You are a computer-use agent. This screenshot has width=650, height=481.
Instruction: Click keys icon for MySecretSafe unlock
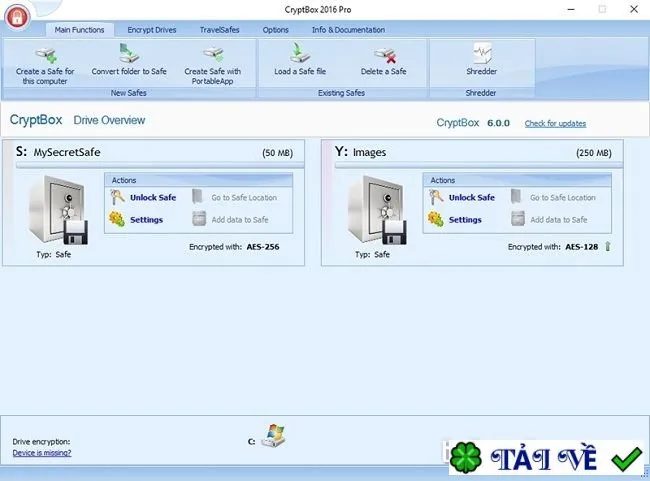click(x=117, y=197)
